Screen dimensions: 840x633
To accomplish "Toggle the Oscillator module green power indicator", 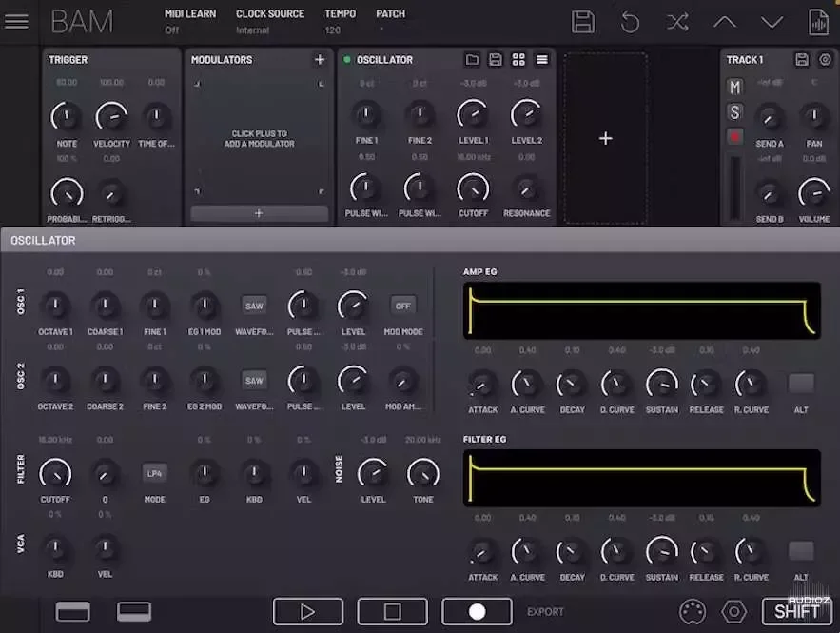I will (x=346, y=60).
